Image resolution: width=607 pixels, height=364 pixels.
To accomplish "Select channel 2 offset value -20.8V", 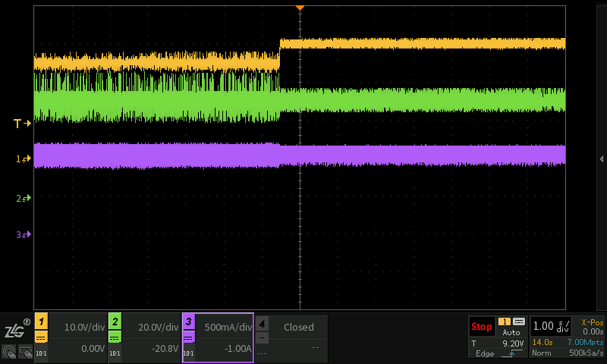I will 165,349.
